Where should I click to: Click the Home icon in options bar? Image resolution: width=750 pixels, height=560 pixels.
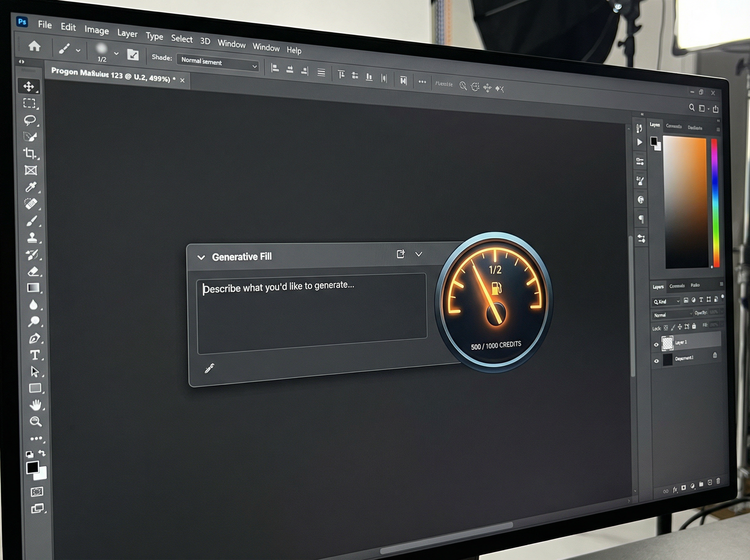[34, 46]
